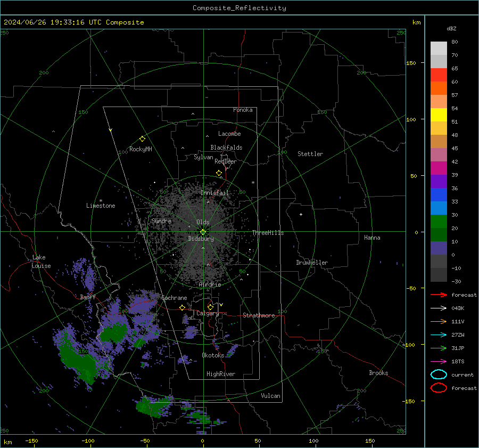Click the yellow diamond marker above Calgary
The height and width of the screenshot is (448, 479).
tap(210, 307)
